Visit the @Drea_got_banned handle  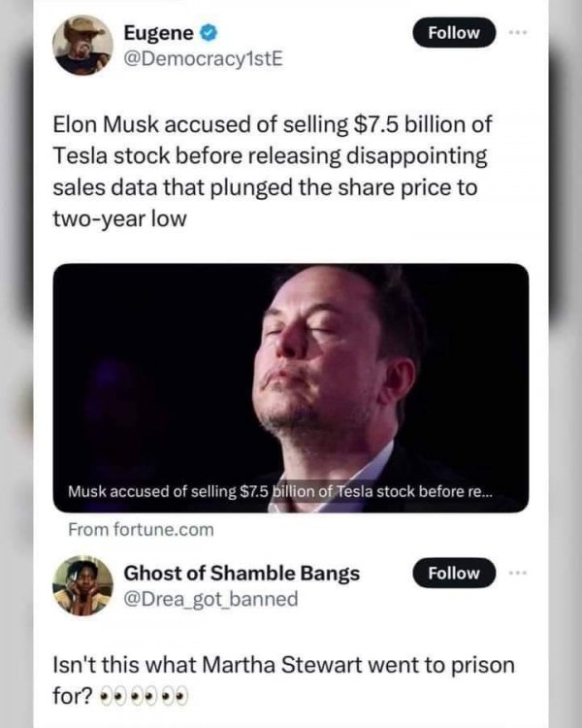pos(210,599)
